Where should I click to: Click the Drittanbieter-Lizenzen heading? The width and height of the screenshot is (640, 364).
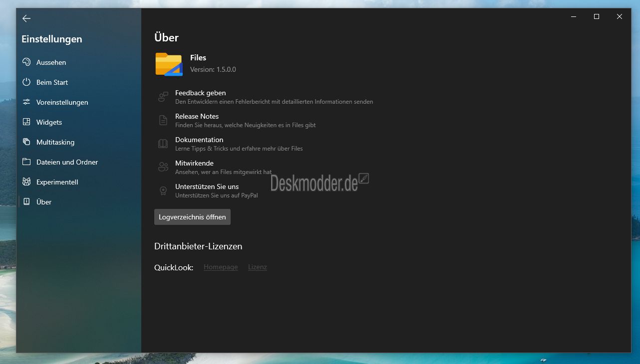(198, 246)
